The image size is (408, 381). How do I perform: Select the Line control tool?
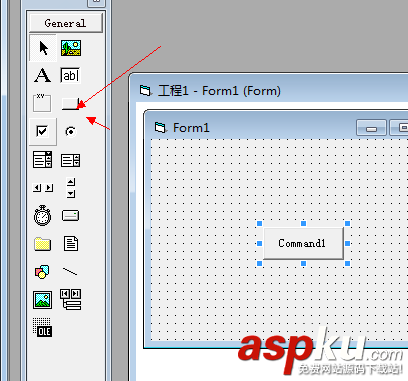[x=71, y=272]
